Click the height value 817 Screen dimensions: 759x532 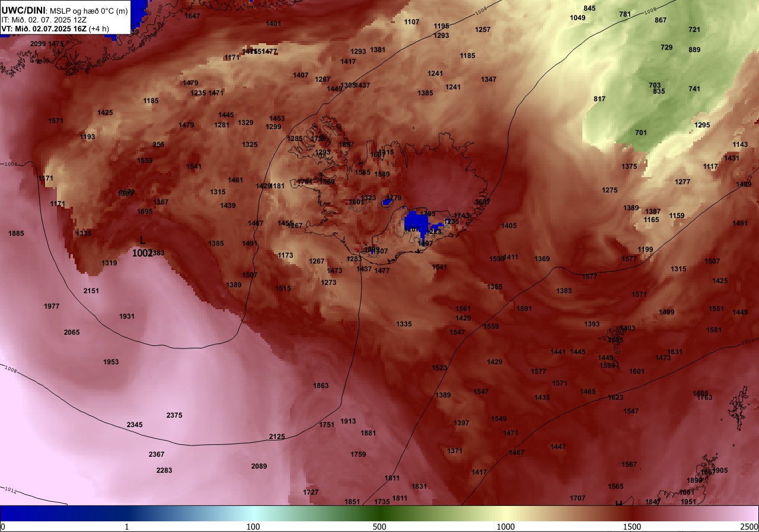(x=599, y=99)
